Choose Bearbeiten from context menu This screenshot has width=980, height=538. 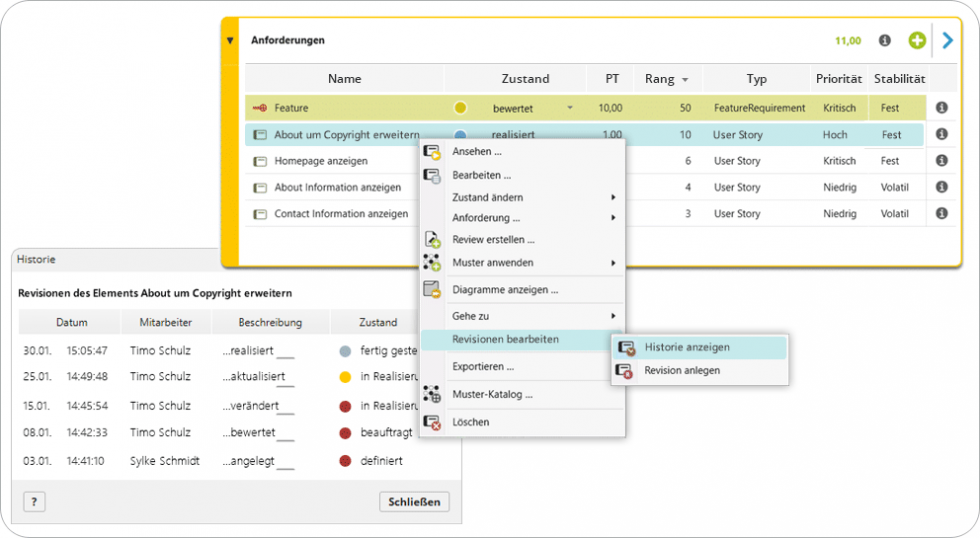(x=481, y=176)
